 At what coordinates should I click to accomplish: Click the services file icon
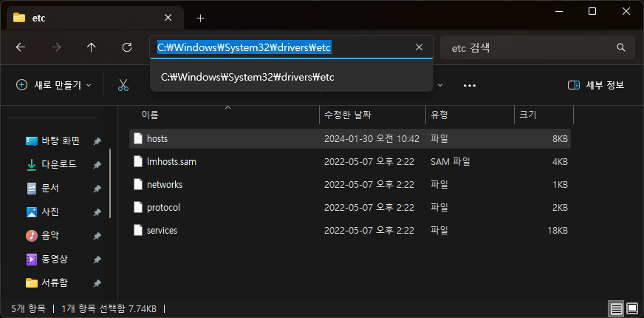pyautogui.click(x=138, y=231)
